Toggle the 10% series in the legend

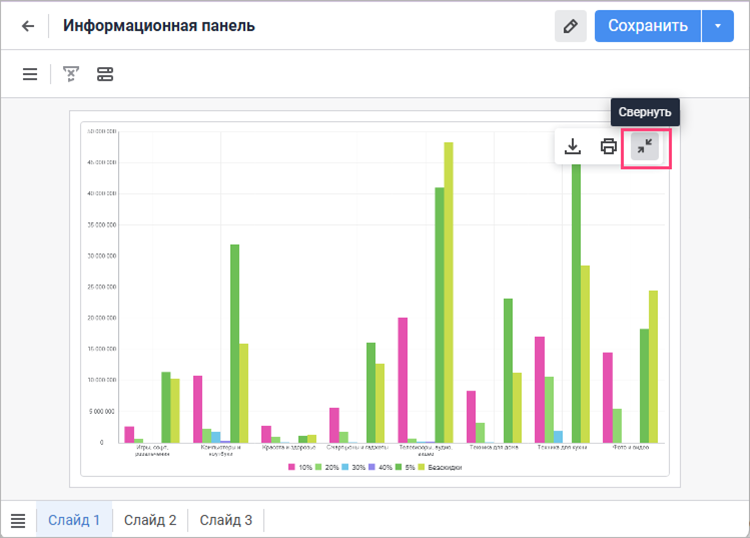coord(302,467)
